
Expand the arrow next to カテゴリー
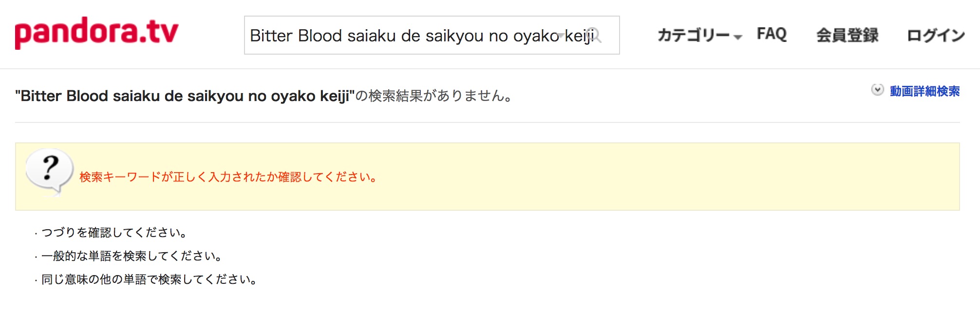click(x=737, y=37)
